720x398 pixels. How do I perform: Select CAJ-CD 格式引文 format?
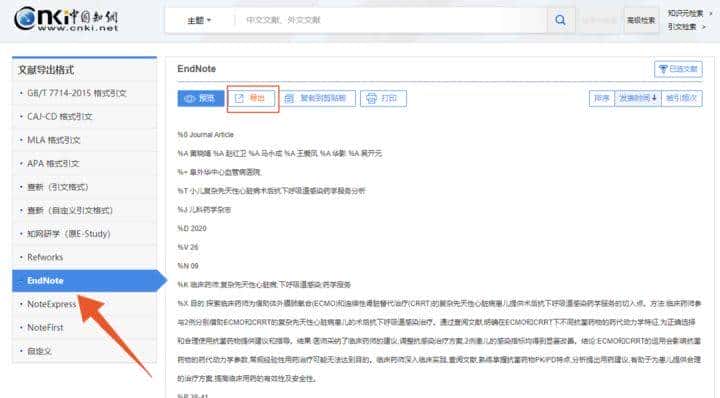pos(84,117)
